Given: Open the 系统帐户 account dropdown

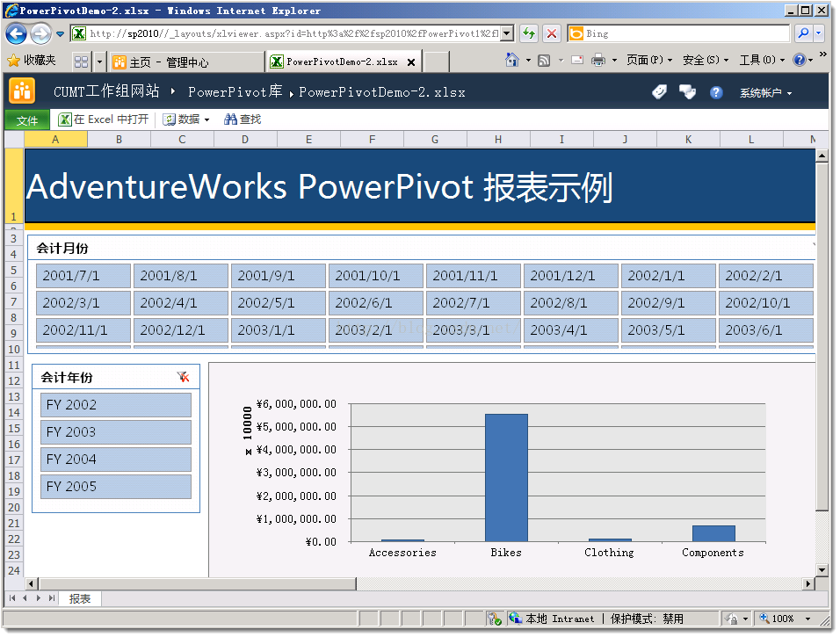Looking at the screenshot, I should coord(765,92).
